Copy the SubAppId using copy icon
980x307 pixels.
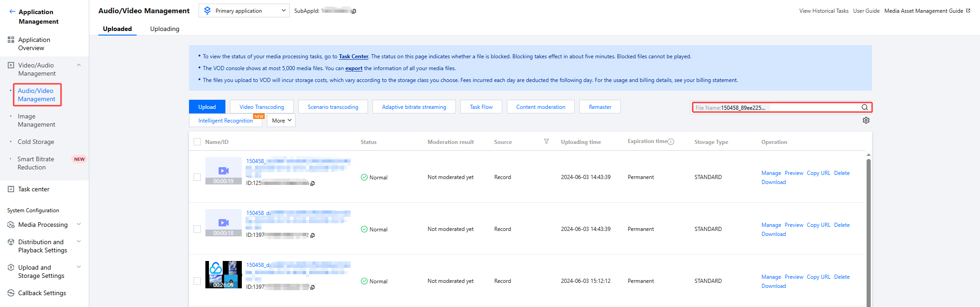pyautogui.click(x=354, y=11)
